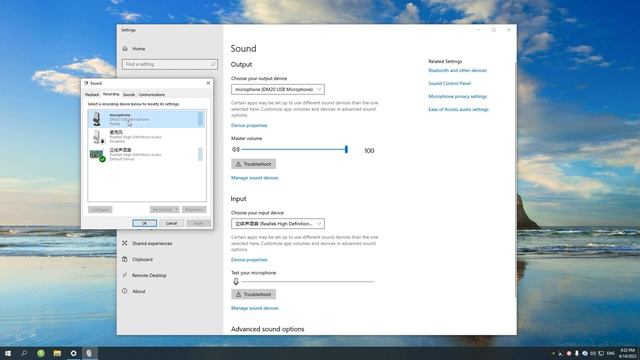Open File Explorer from taskbar
Image resolution: width=640 pixels, height=360 pixels.
(57, 353)
